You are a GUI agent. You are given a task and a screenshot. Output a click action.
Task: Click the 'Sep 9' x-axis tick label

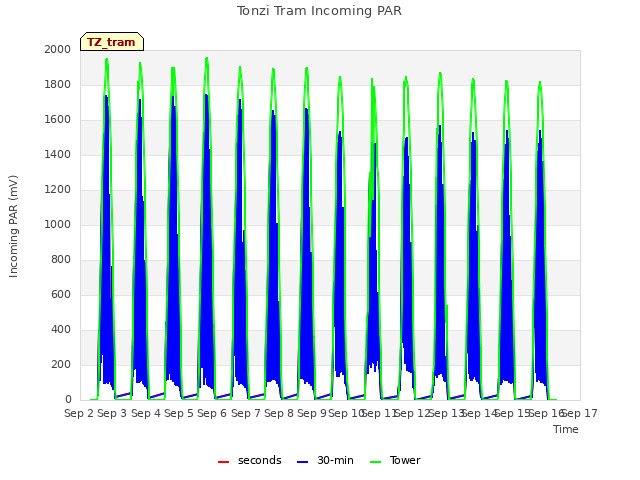click(x=312, y=413)
